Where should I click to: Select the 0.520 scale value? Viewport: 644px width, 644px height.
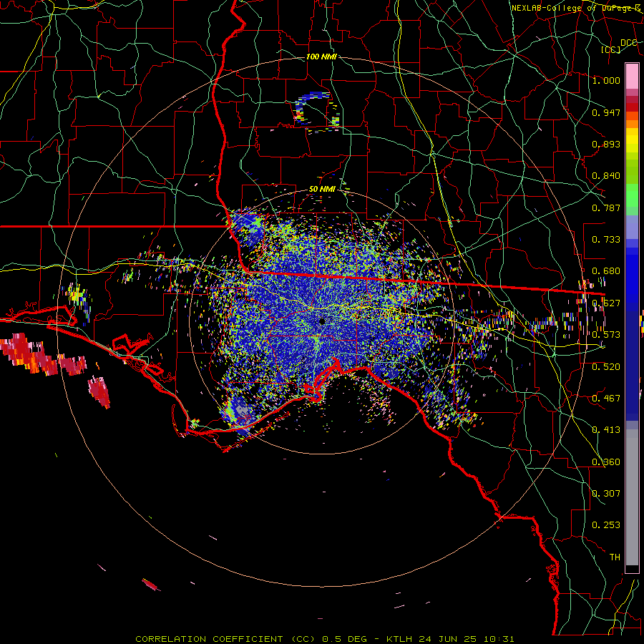coord(606,367)
